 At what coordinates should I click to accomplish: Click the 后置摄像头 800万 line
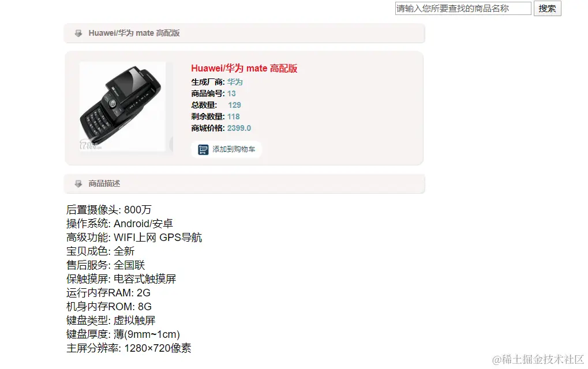pos(108,210)
